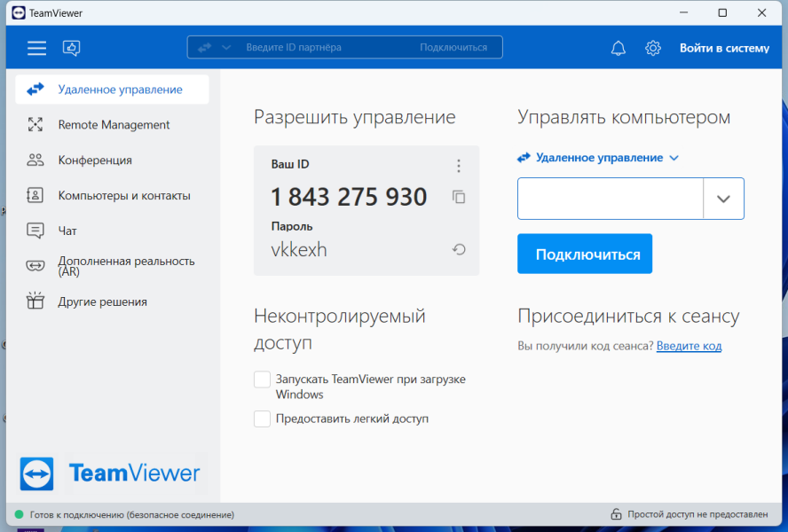Click the feedback icon in the header
Viewport: 788px width, 532px height.
[71, 48]
